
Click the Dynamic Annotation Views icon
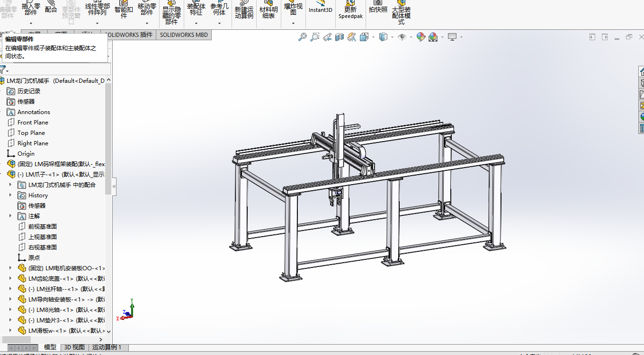coord(352,37)
